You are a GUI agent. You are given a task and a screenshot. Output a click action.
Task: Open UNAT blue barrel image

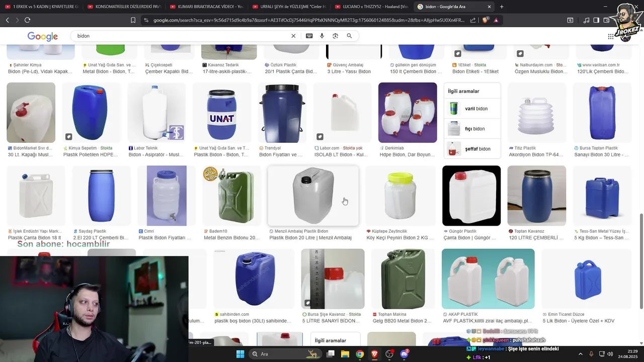(222, 113)
